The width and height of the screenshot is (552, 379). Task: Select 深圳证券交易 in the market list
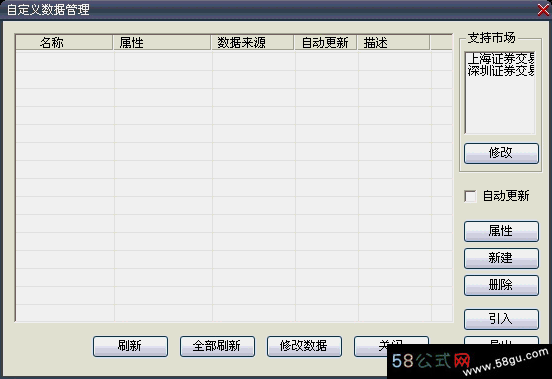pos(501,71)
